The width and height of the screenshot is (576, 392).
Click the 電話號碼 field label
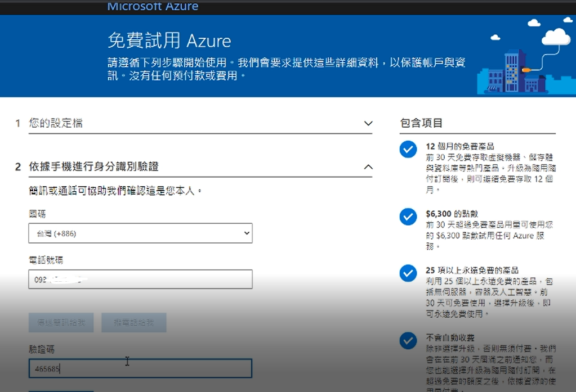(46, 260)
